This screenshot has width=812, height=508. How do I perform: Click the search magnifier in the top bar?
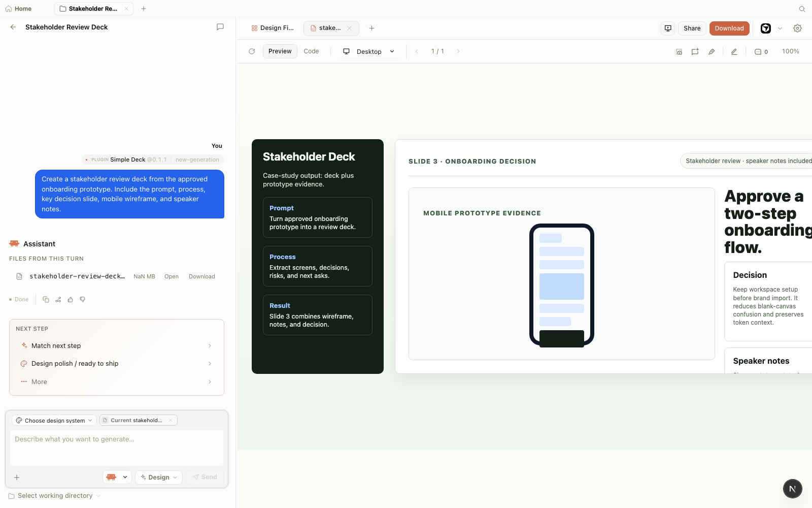802,9
